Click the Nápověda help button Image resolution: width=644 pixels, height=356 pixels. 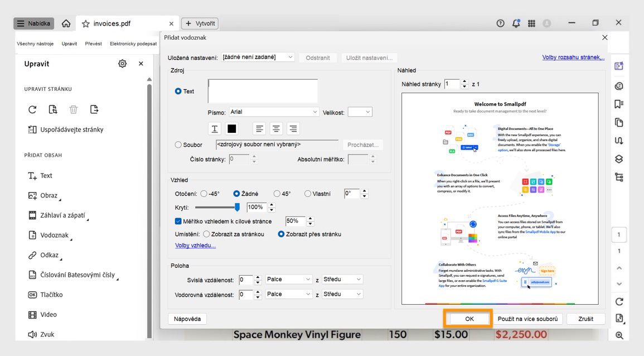coord(187,319)
